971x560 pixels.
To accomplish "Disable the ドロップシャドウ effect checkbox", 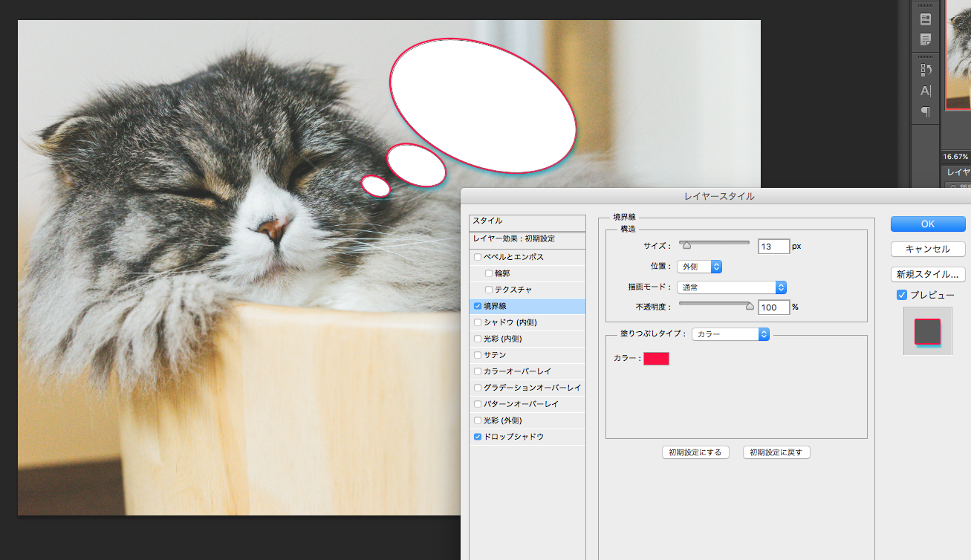I will click(x=478, y=437).
